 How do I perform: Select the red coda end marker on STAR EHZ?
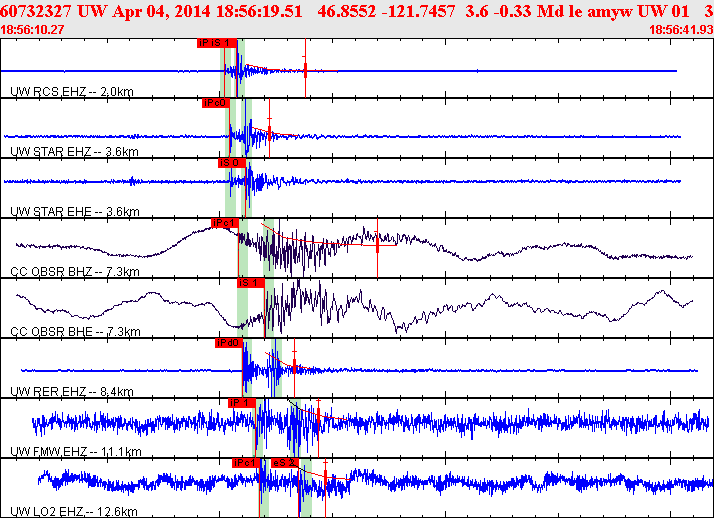[x=270, y=132]
